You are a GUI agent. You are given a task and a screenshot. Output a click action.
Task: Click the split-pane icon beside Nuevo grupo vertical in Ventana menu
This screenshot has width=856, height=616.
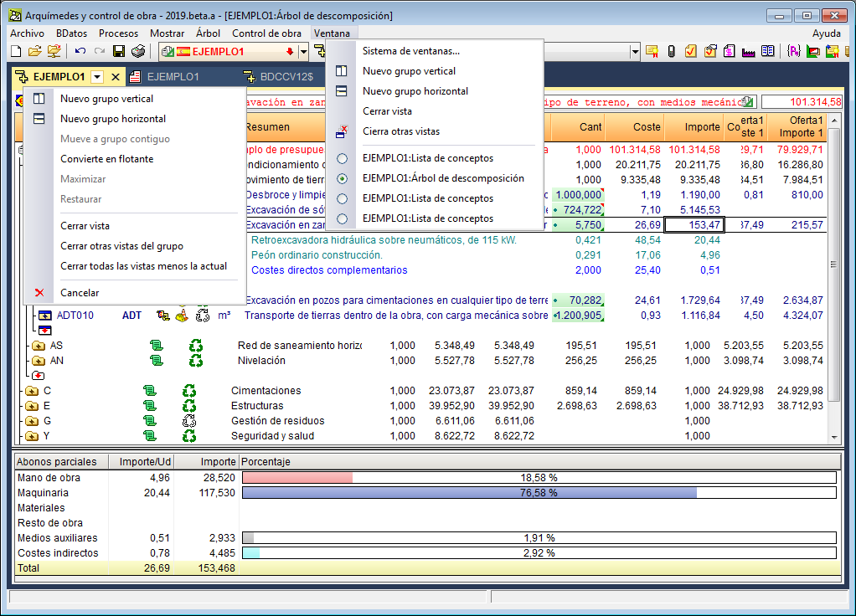coord(341,71)
